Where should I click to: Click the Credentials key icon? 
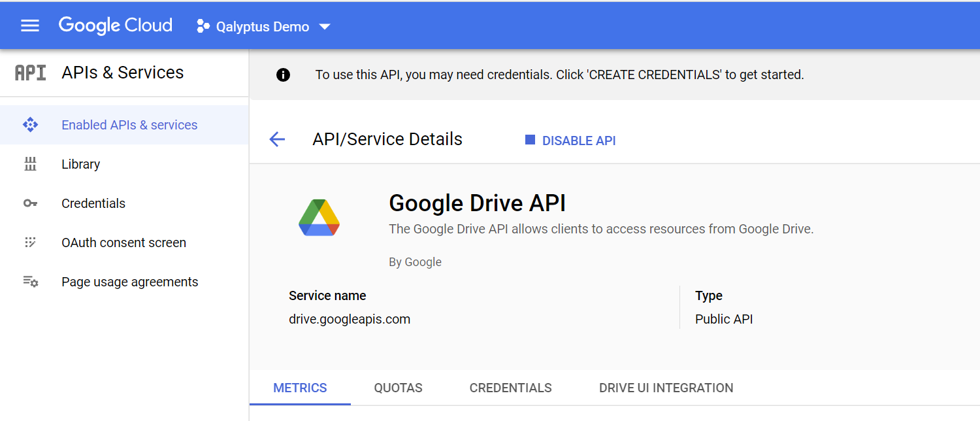coord(30,203)
